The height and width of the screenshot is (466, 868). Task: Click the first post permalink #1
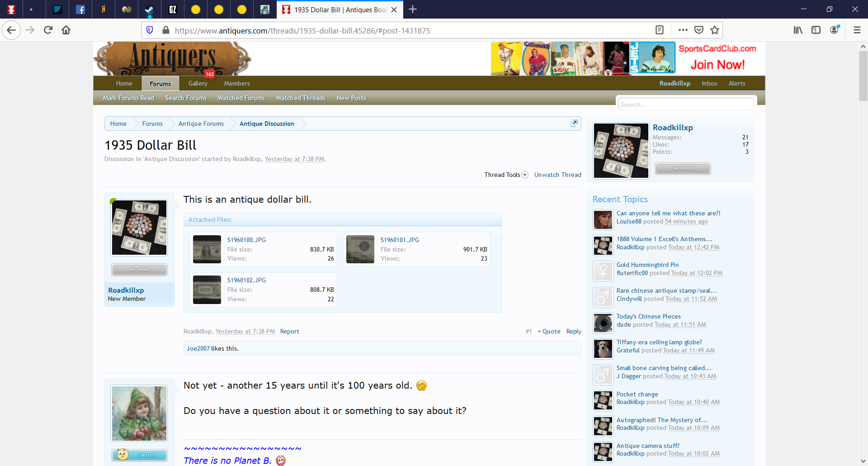tap(528, 332)
